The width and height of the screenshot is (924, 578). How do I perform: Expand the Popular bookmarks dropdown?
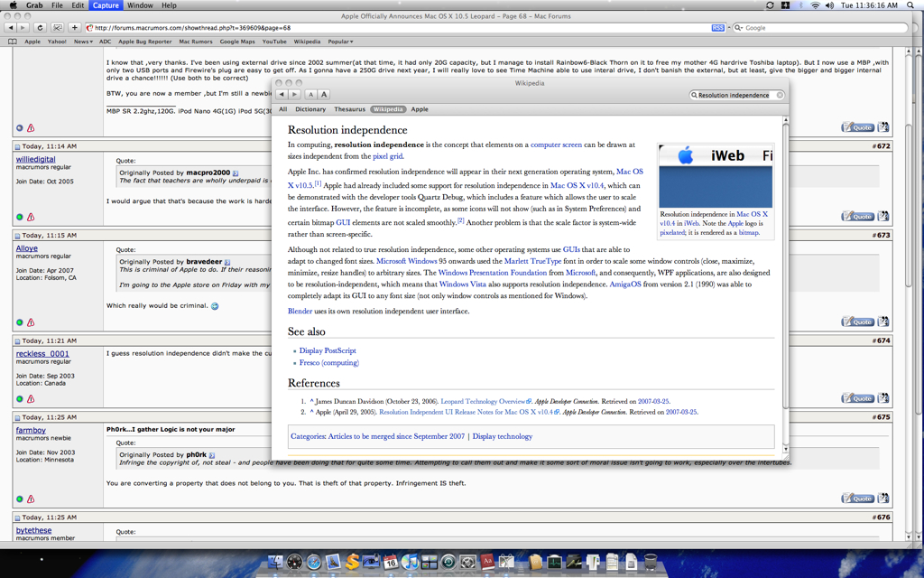tap(340, 42)
